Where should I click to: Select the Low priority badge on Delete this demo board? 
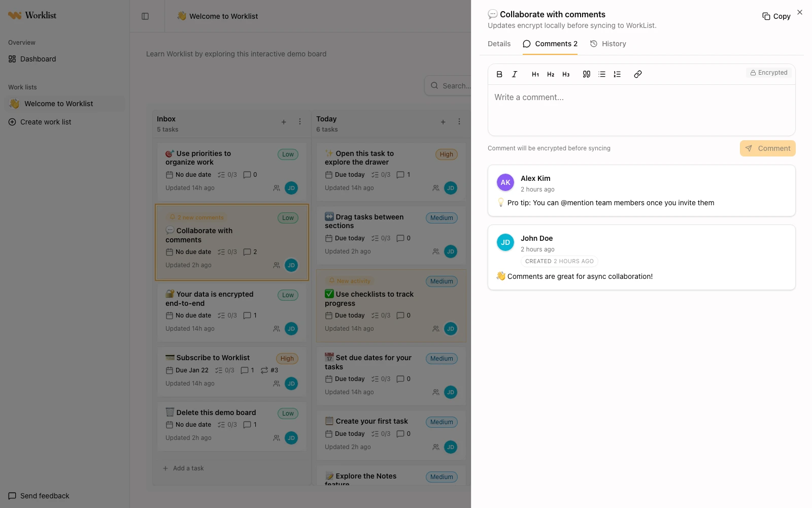click(x=288, y=414)
